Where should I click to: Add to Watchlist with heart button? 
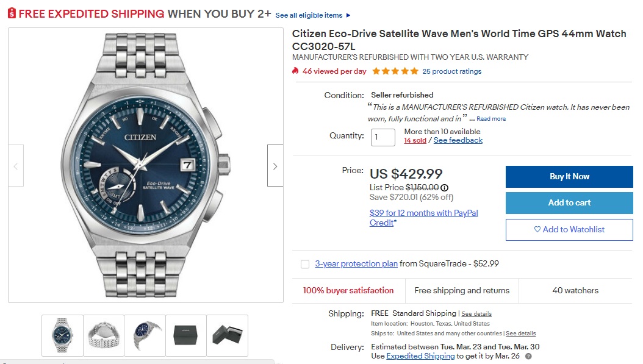(569, 229)
